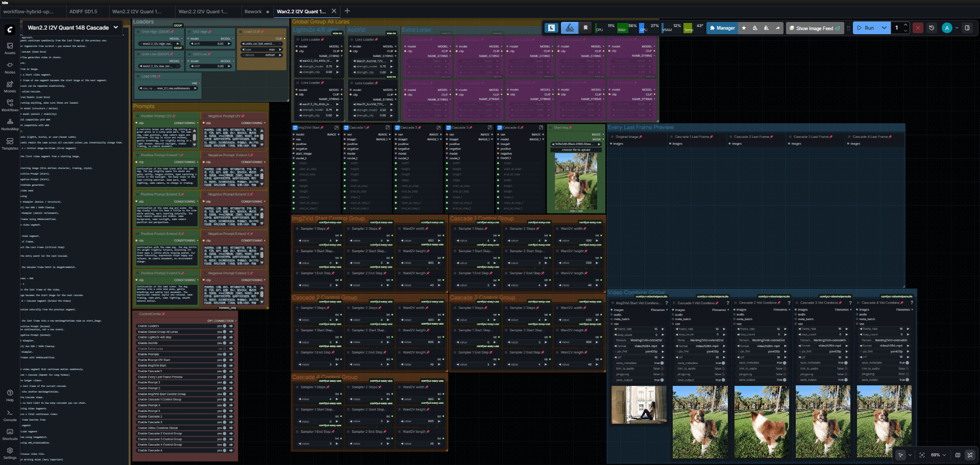
Task: Click the Run button
Action: (x=865, y=28)
